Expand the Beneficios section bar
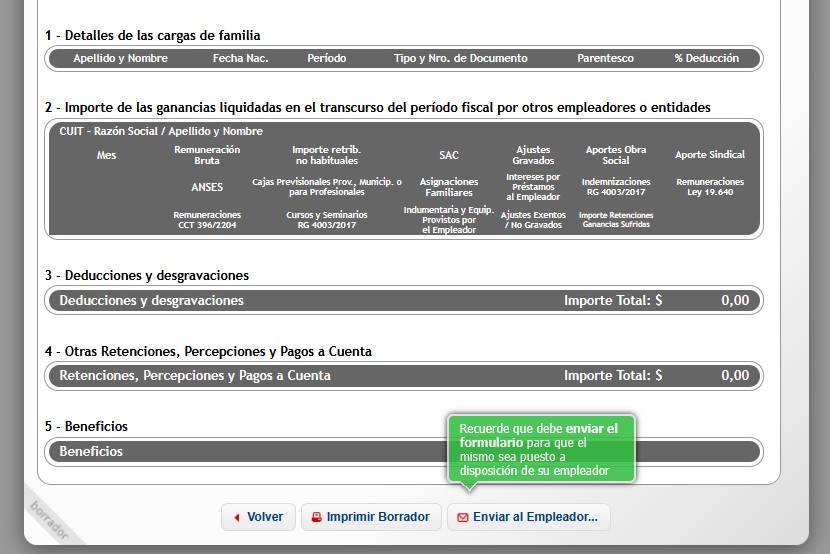Image resolution: width=830 pixels, height=554 pixels. click(x=240, y=451)
